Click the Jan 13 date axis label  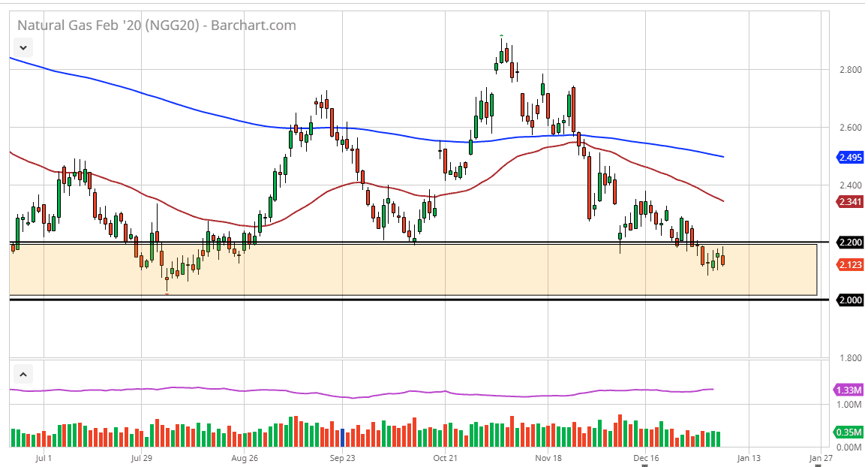(749, 458)
